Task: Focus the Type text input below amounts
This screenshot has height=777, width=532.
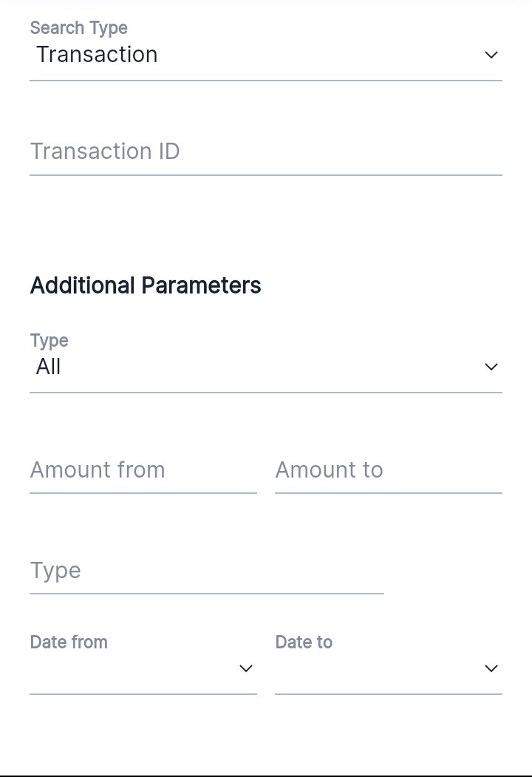Action: pyautogui.click(x=207, y=571)
